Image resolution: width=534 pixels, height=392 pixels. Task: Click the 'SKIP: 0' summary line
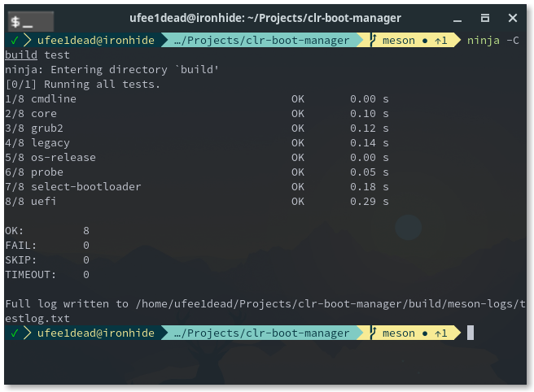(x=47, y=260)
